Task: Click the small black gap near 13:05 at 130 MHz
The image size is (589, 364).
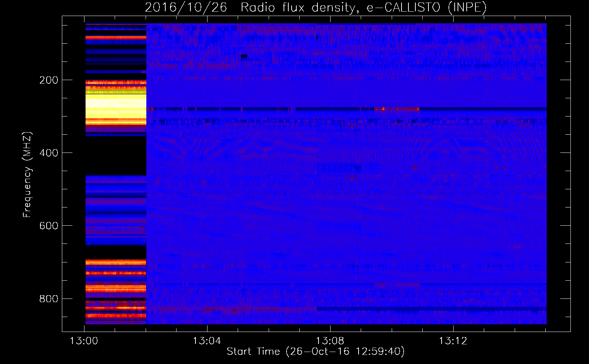Action: (244, 56)
